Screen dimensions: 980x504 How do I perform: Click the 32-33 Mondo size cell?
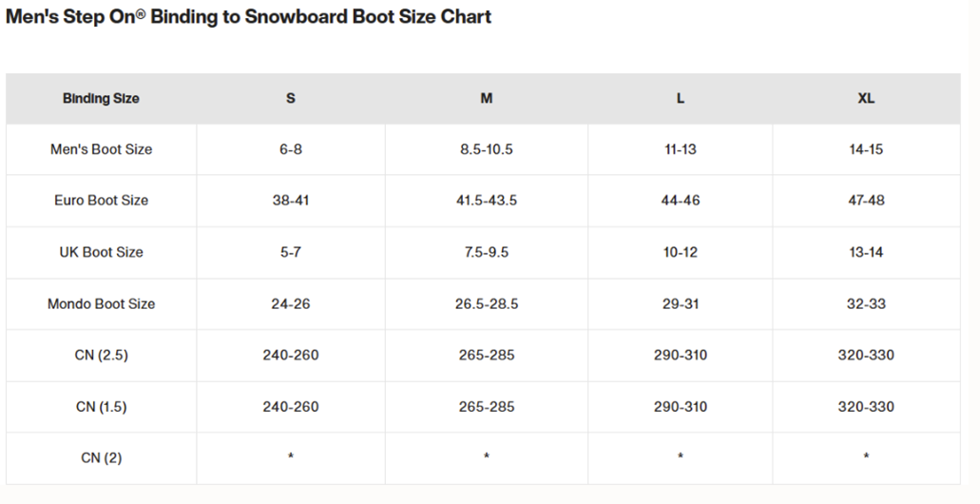point(866,304)
